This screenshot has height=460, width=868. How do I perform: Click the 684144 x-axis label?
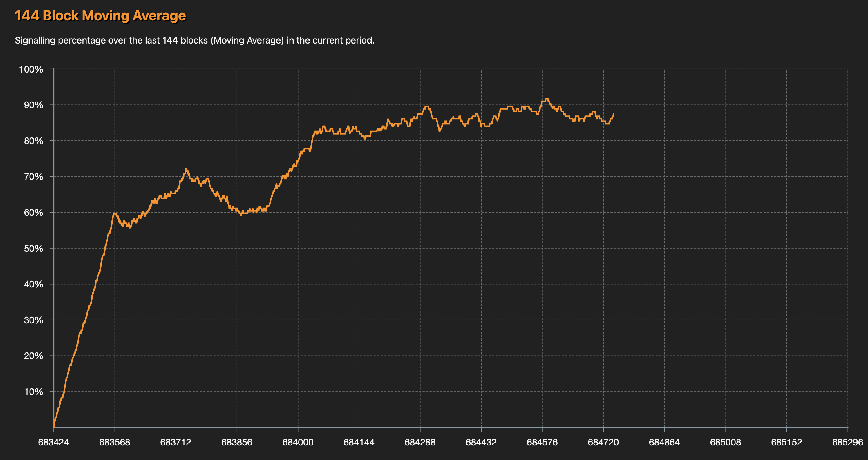359,443
